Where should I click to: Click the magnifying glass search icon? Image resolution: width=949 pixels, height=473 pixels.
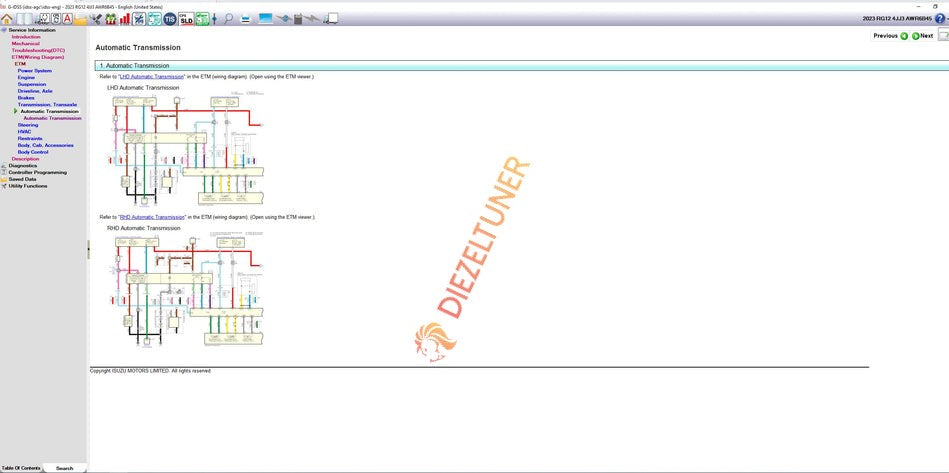[228, 19]
